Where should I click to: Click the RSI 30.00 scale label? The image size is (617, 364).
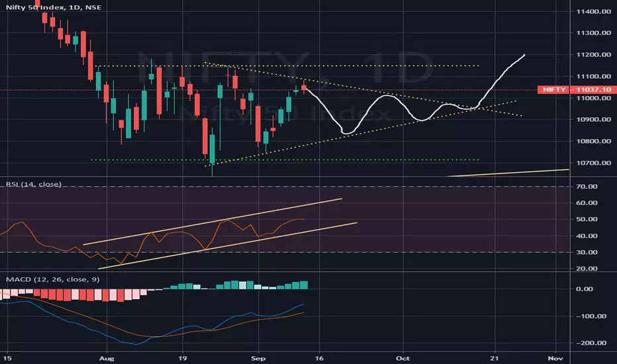587,252
